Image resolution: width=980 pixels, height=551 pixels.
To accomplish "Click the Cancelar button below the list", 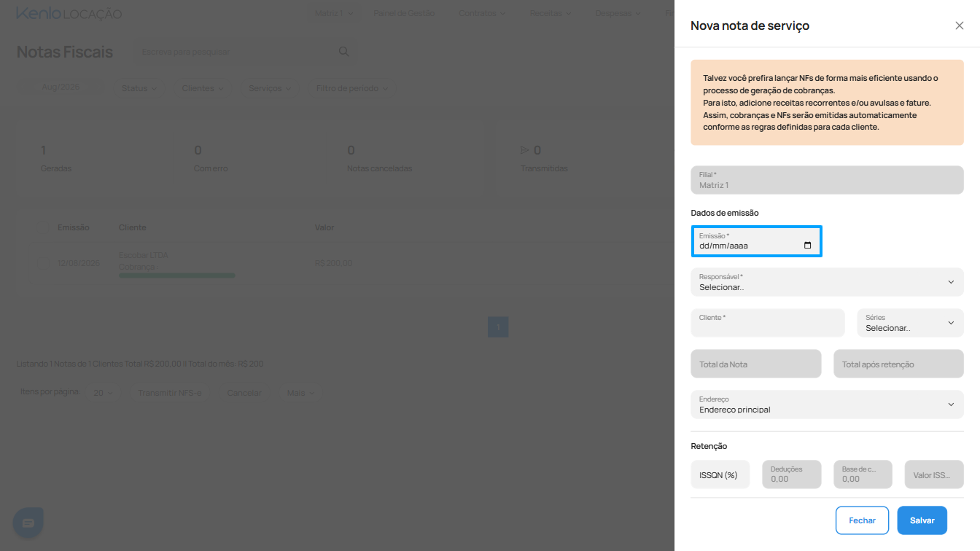I will (x=244, y=393).
